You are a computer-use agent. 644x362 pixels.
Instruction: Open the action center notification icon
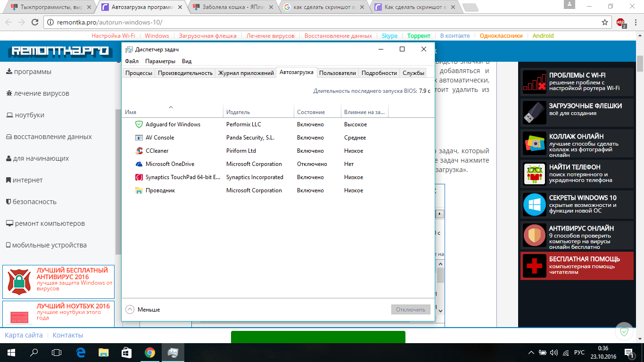coord(629,353)
